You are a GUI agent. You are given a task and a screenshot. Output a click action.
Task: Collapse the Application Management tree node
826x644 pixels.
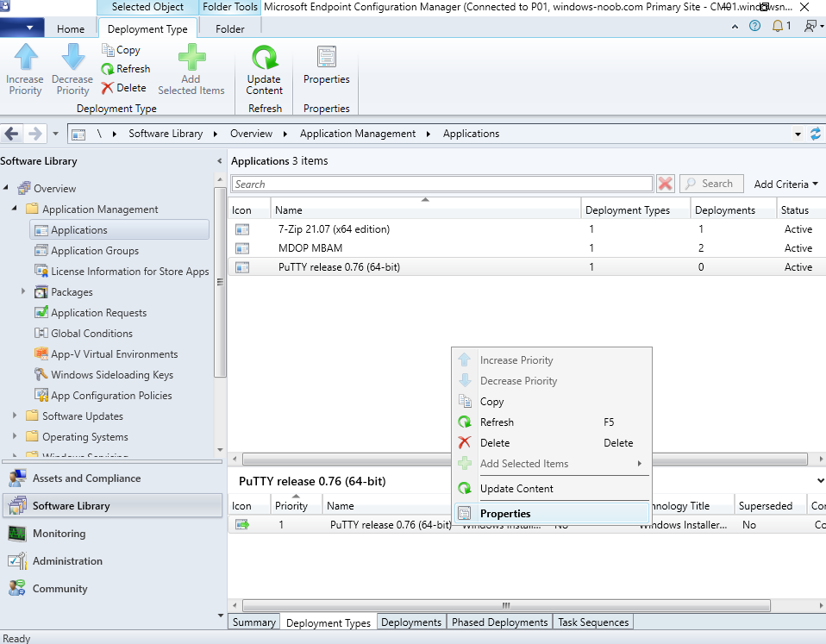click(x=15, y=209)
